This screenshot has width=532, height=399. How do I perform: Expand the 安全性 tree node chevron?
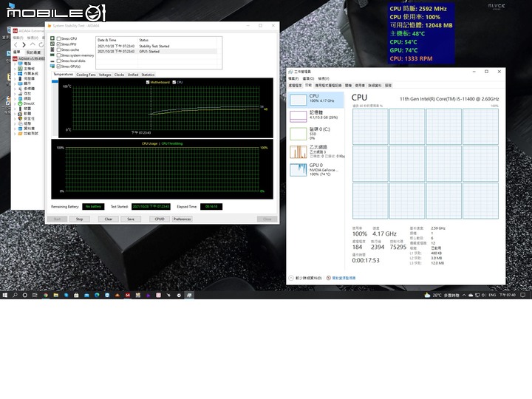tap(15, 118)
